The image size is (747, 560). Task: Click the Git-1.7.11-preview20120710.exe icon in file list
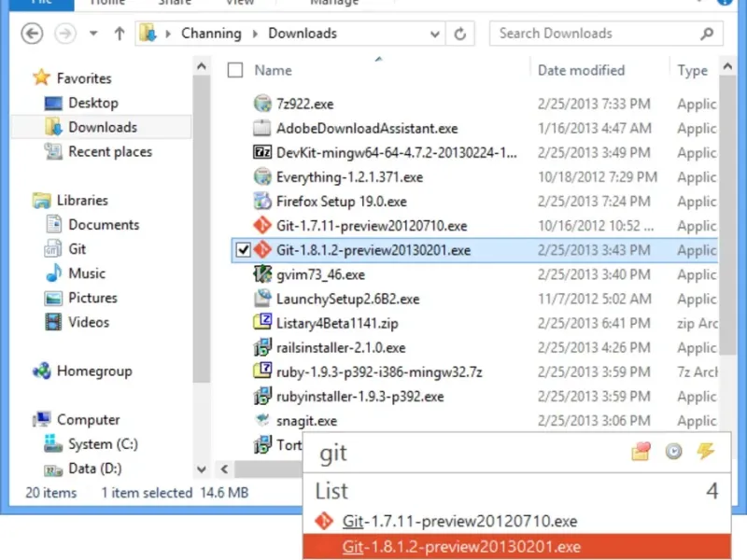point(262,225)
